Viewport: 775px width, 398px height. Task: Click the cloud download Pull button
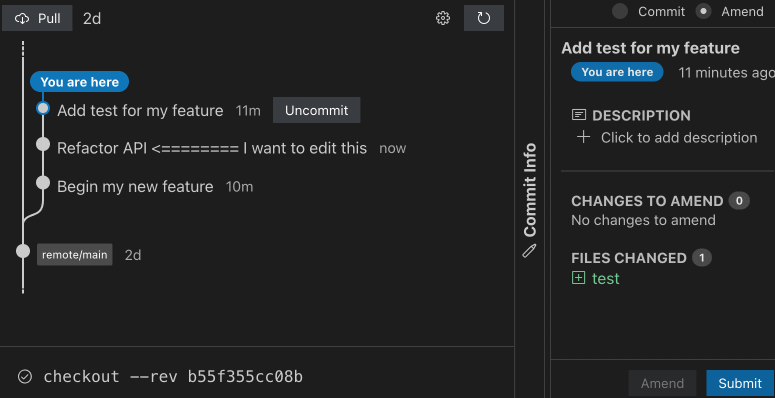click(x=37, y=18)
